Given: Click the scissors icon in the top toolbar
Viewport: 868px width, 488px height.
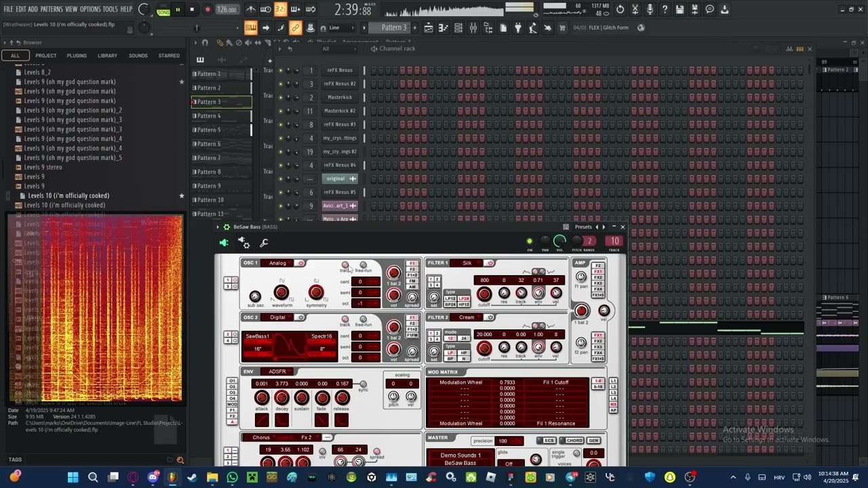Looking at the screenshot, I should pyautogui.click(x=635, y=9).
